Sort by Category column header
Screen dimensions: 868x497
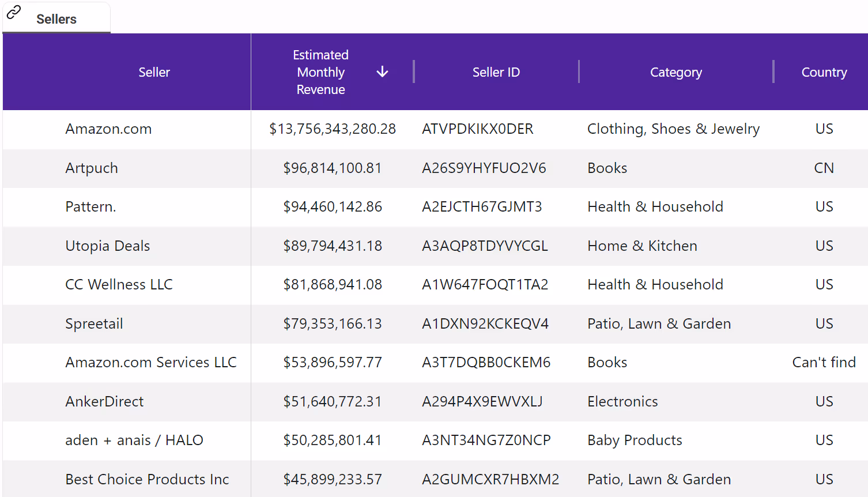click(x=676, y=72)
